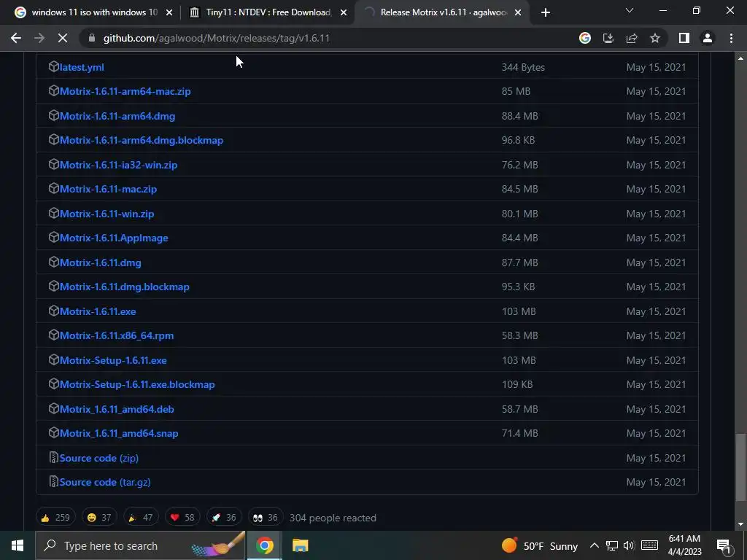
Task: Close the windows 11 iso tab
Action: pyautogui.click(x=169, y=13)
